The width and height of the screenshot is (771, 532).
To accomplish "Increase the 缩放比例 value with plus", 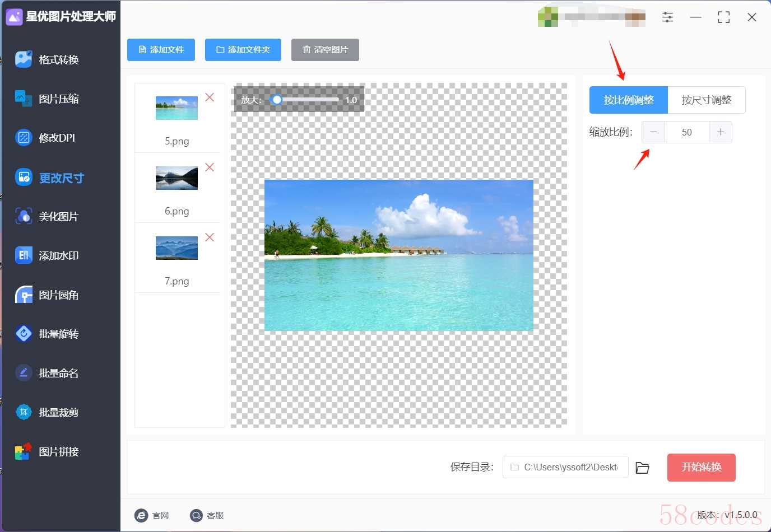I will pyautogui.click(x=721, y=132).
